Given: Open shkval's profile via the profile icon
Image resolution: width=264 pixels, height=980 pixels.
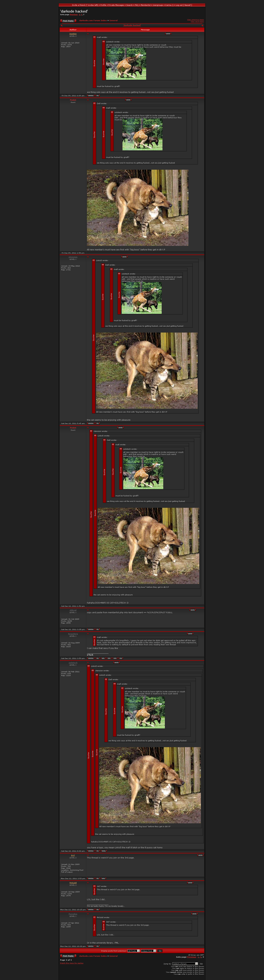Looking at the screenshot, I should coord(91,629).
